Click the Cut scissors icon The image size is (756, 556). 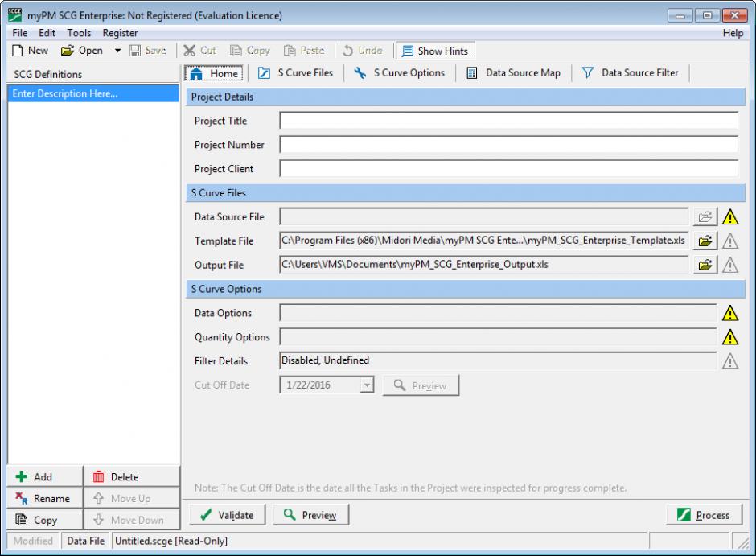(190, 51)
